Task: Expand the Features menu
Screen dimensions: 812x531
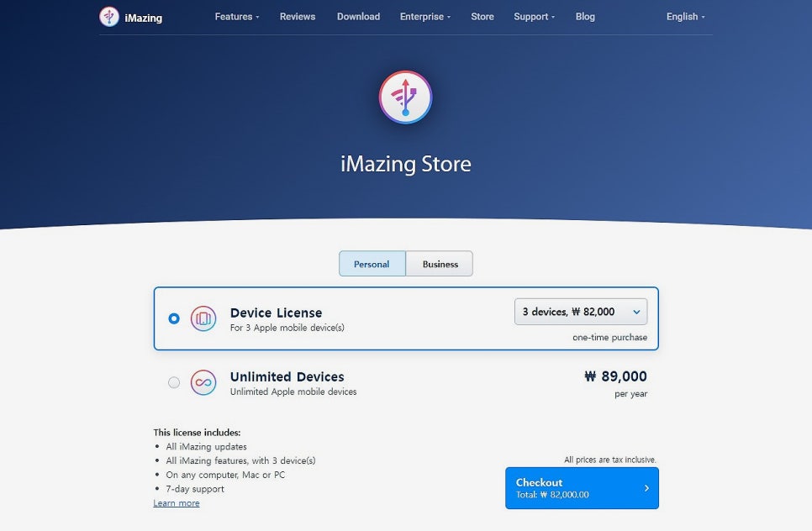Action: point(237,17)
